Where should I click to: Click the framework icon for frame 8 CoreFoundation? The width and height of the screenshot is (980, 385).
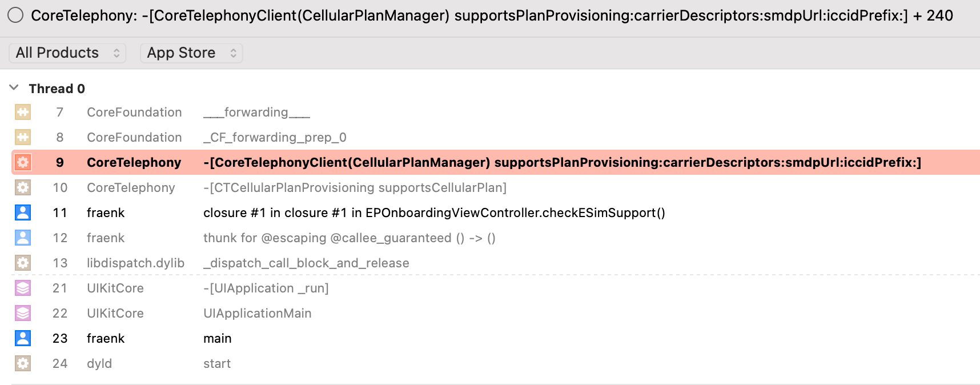pos(23,137)
